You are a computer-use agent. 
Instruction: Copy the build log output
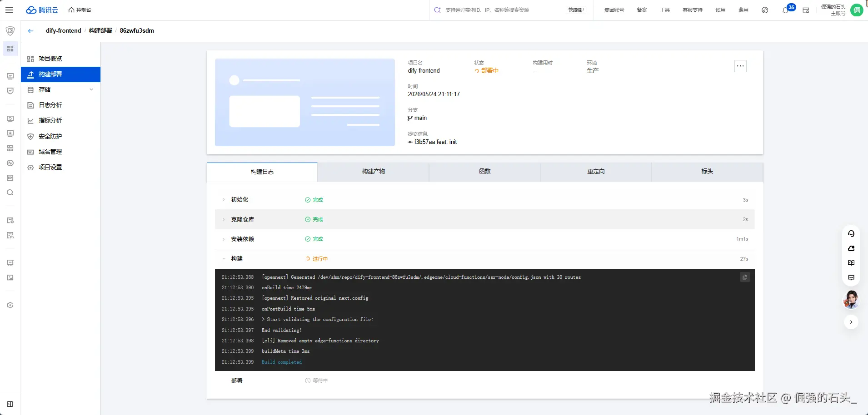744,277
